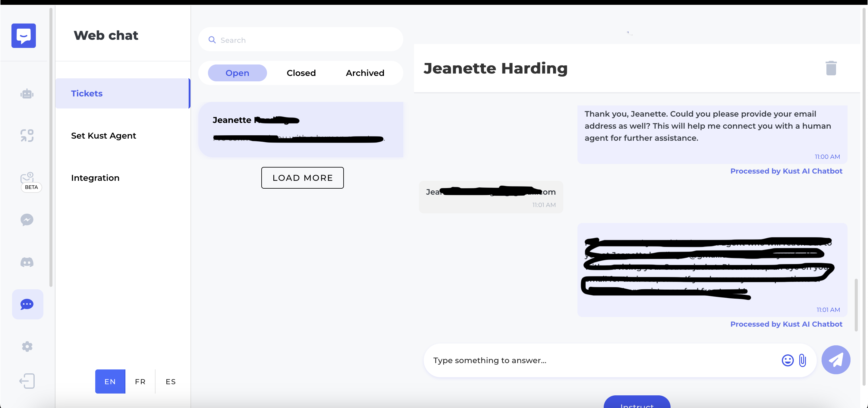Open settings via the gear icon
This screenshot has height=408, width=868.
click(x=27, y=347)
